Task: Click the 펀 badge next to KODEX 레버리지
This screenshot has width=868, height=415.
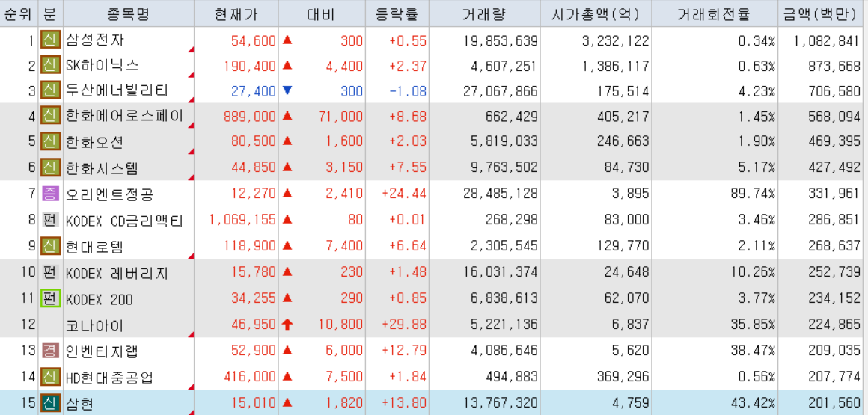Action: tap(50, 273)
